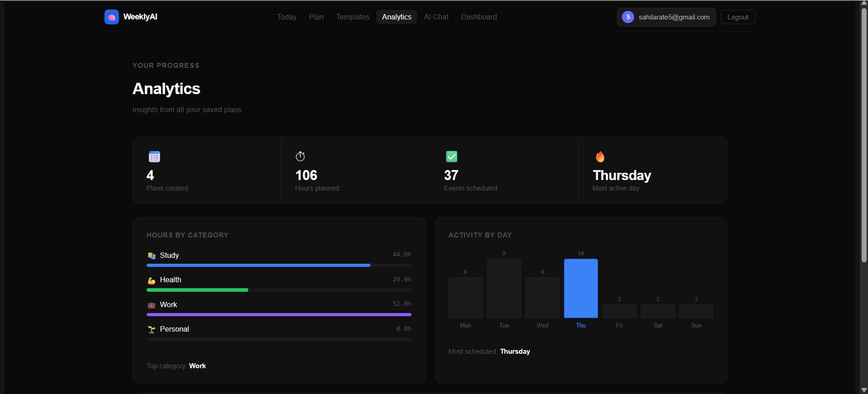Screen dimensions: 868x394
Task: Click the green checkmark icon above Events scheduled
Action: 451,157
